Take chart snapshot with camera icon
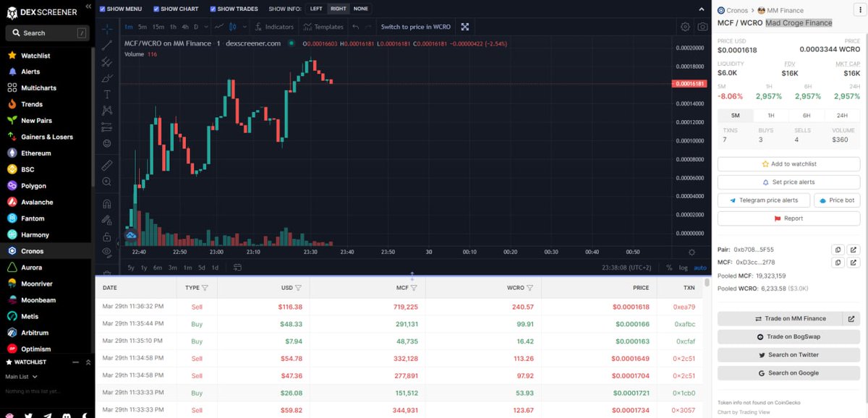This screenshot has height=418, width=868. click(x=702, y=27)
